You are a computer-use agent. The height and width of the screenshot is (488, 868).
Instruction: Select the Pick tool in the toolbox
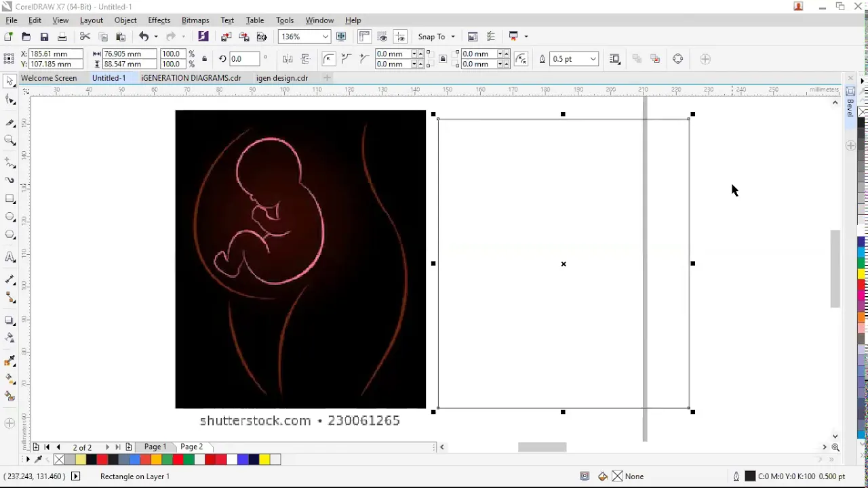tap(9, 81)
